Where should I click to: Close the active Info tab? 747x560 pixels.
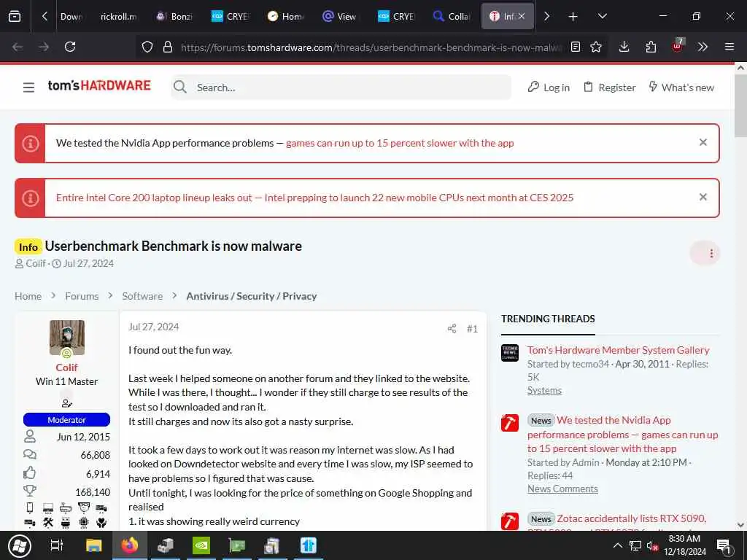[522, 16]
